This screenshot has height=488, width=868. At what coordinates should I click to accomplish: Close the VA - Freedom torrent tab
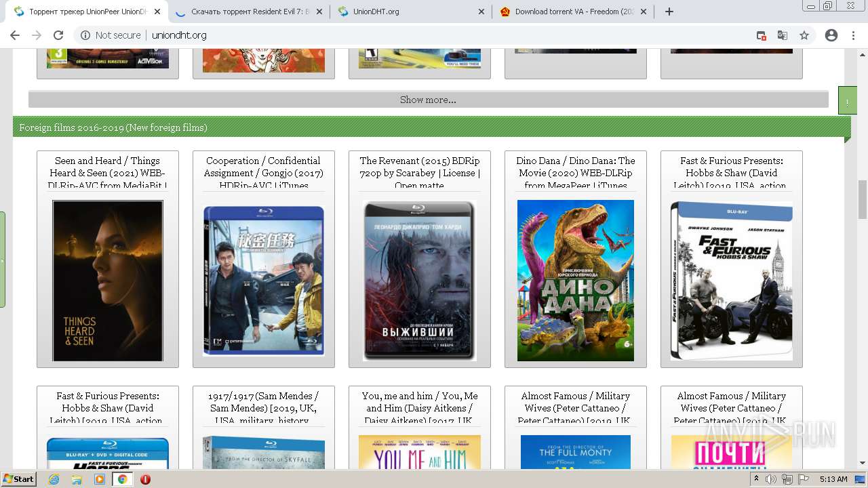click(644, 12)
